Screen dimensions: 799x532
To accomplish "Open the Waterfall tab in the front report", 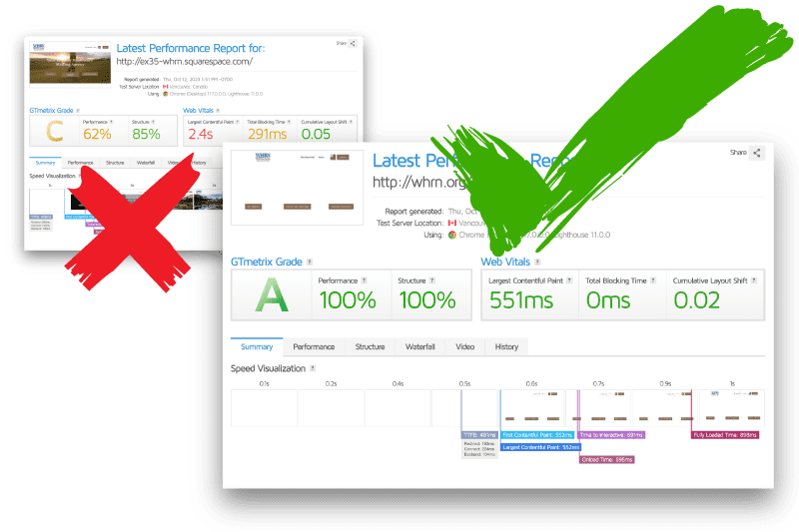I will point(420,346).
